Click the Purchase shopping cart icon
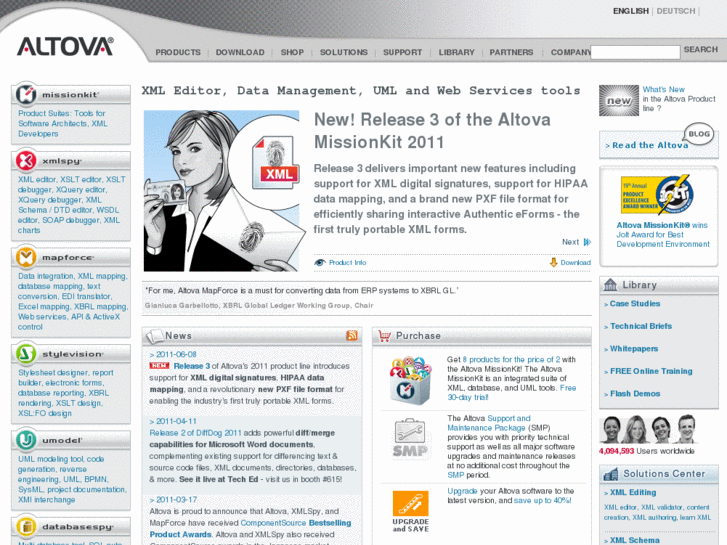This screenshot has height=545, width=727. (x=384, y=336)
